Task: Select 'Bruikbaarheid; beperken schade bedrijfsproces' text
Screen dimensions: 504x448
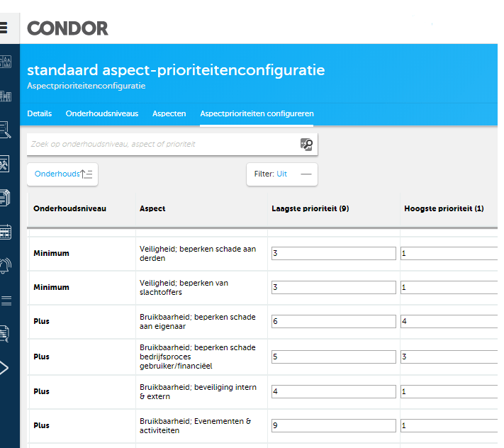Action: coord(197,357)
